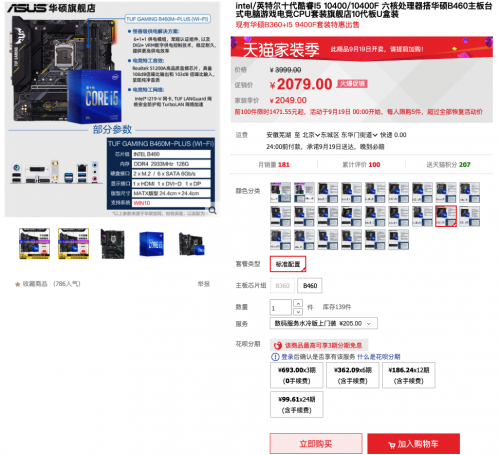Screen dimensions: 500x455
Task: Choose the B460 chipset option
Action: 310,286
